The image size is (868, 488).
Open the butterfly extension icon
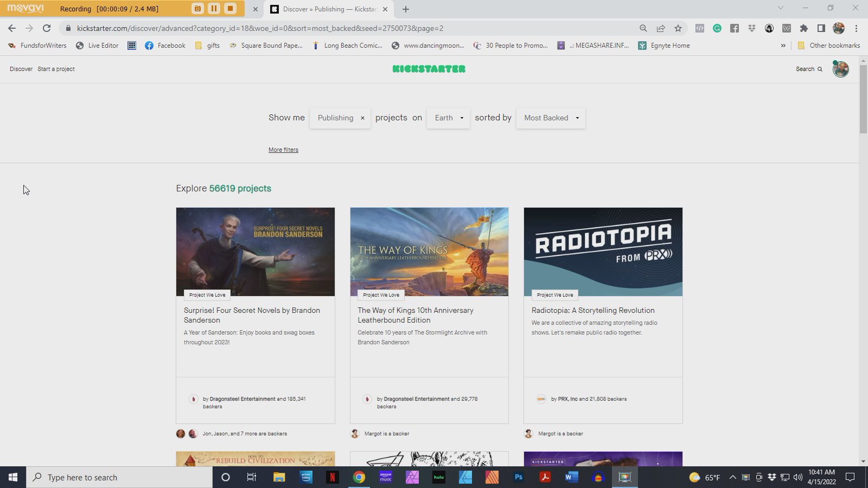(787, 28)
